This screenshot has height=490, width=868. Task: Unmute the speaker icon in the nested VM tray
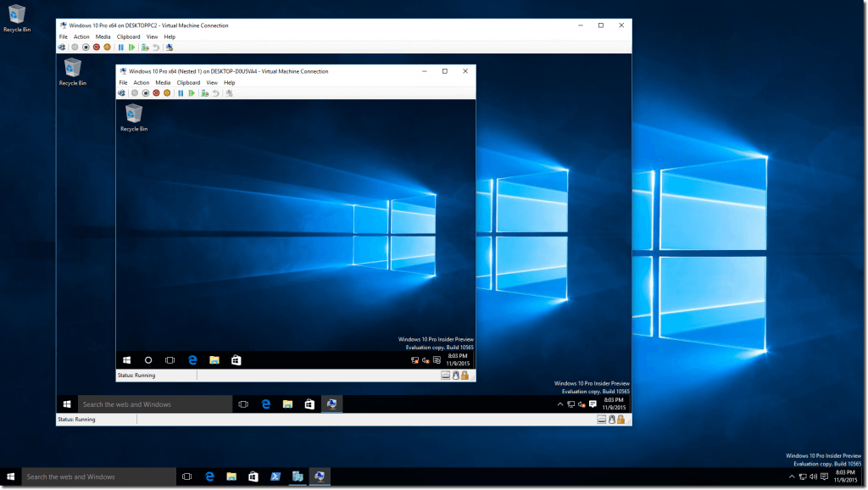(x=426, y=360)
